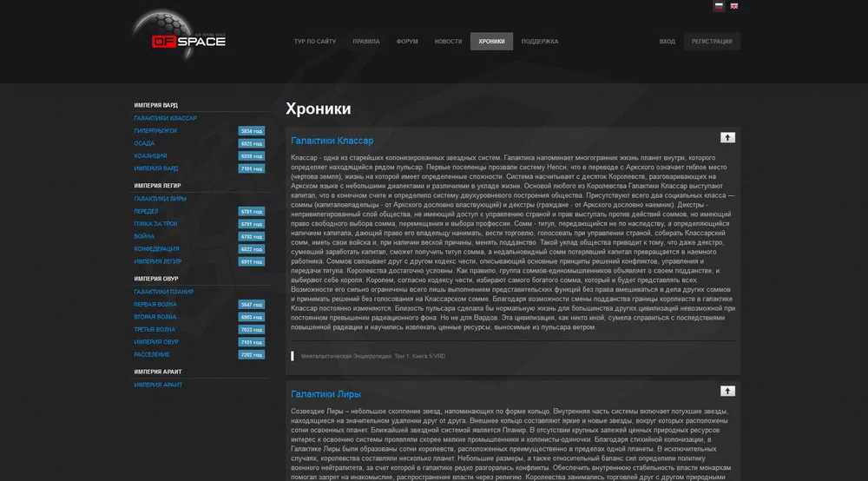The width and height of the screenshot is (868, 481).
Task: Open the Война sidebar link
Action: 144,236
